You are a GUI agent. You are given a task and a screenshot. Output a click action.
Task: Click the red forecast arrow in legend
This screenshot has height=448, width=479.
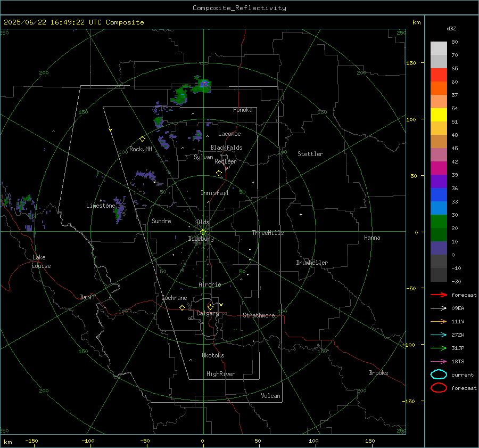pyautogui.click(x=439, y=295)
